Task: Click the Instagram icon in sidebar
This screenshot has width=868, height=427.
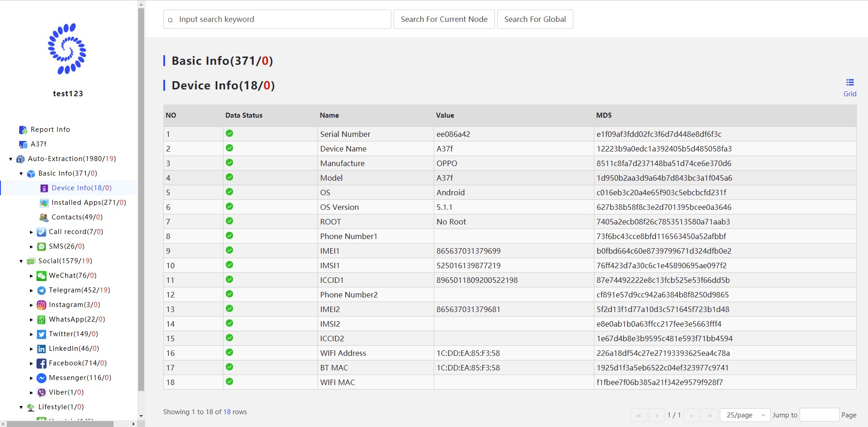Action: coord(42,305)
